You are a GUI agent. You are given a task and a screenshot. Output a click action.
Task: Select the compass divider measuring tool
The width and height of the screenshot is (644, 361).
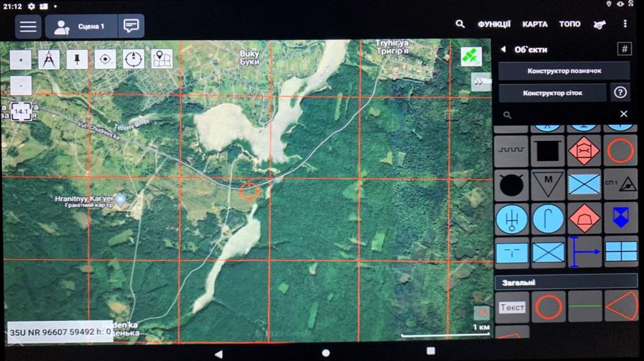pyautogui.click(x=49, y=60)
